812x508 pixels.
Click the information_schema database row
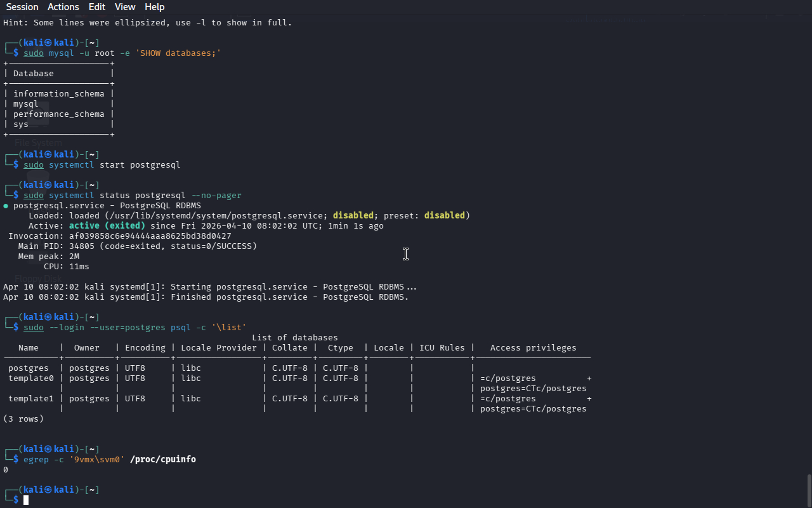tap(58, 94)
